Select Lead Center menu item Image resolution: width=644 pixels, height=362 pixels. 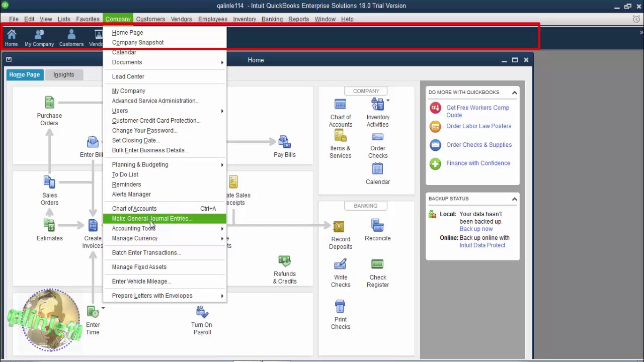(165, 76)
